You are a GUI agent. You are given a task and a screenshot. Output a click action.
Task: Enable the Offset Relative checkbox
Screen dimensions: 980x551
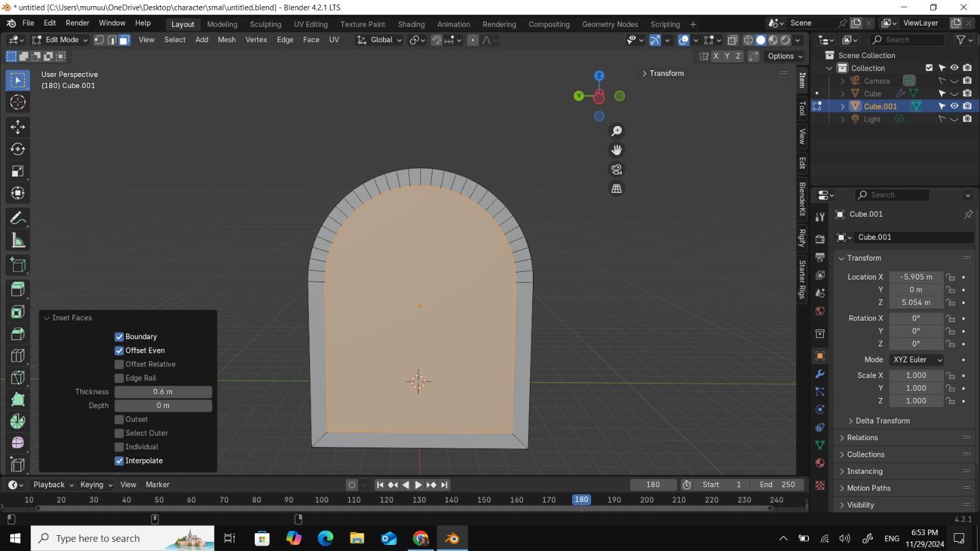(x=119, y=364)
